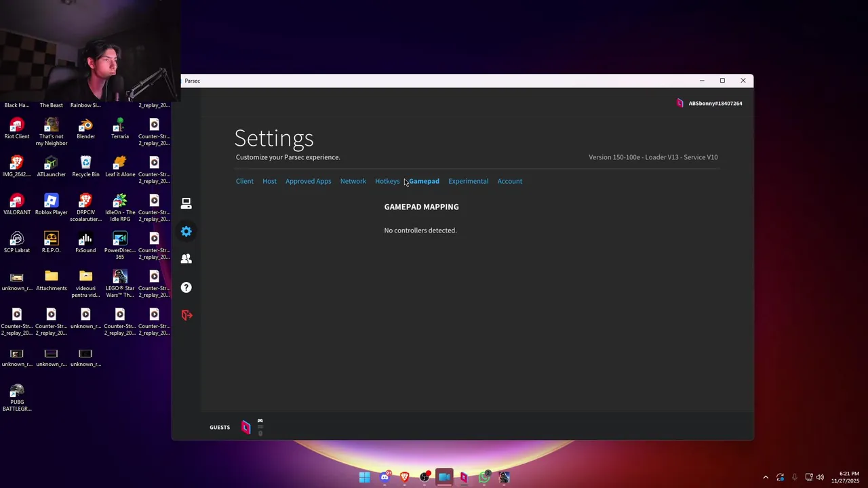Open the Approved Apps tab
Screen dimensions: 868x488
(x=308, y=181)
